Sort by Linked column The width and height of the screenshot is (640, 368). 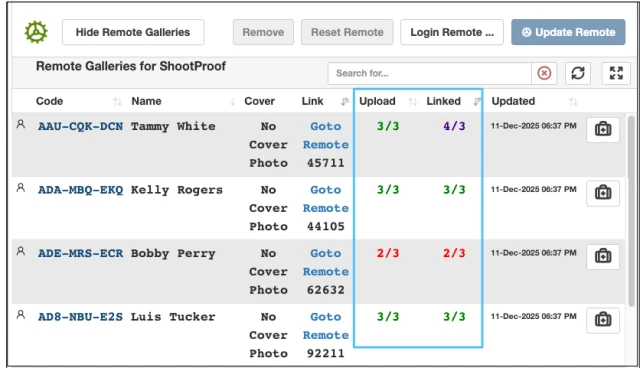[477, 102]
